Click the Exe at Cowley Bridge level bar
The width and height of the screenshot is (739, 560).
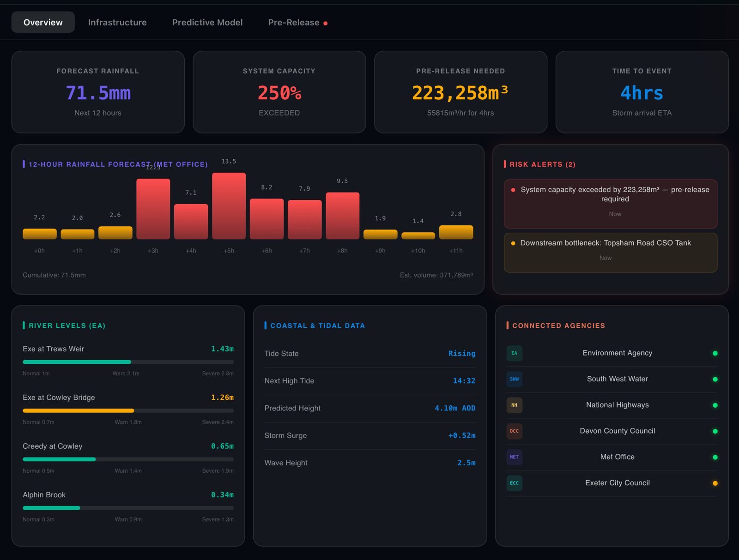pyautogui.click(x=128, y=410)
